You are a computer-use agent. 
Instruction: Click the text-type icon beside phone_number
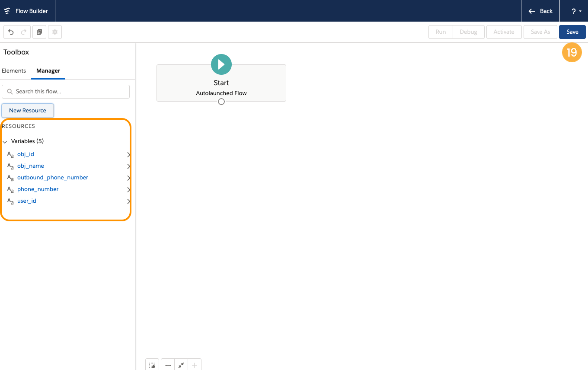(x=10, y=189)
